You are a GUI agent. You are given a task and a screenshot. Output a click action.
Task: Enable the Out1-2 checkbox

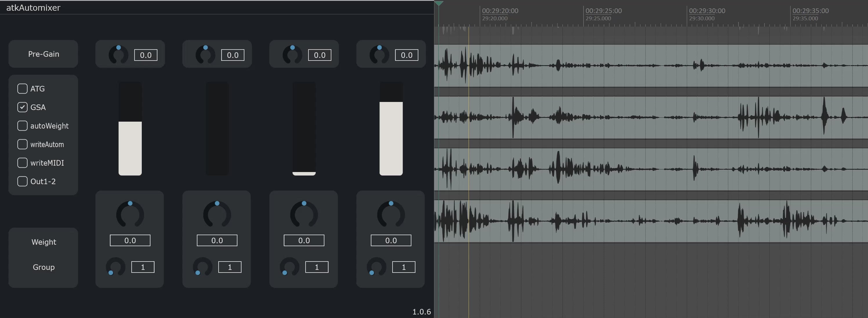22,181
